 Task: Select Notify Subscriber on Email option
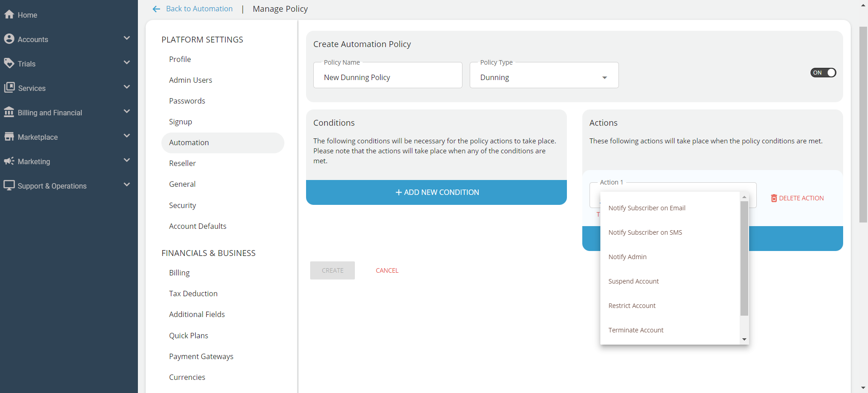[670, 208]
